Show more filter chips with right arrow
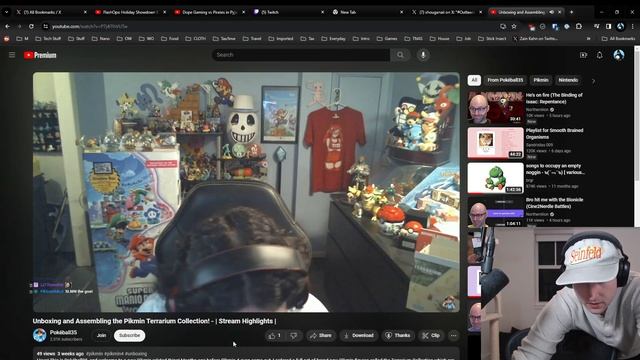 593,81
